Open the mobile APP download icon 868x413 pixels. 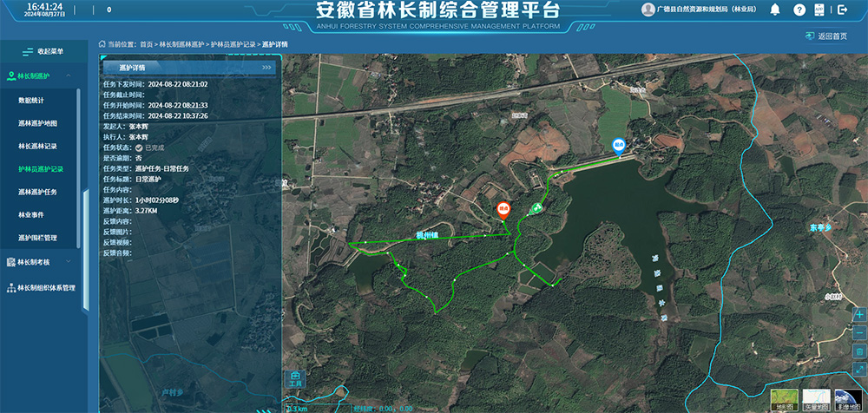(820, 10)
